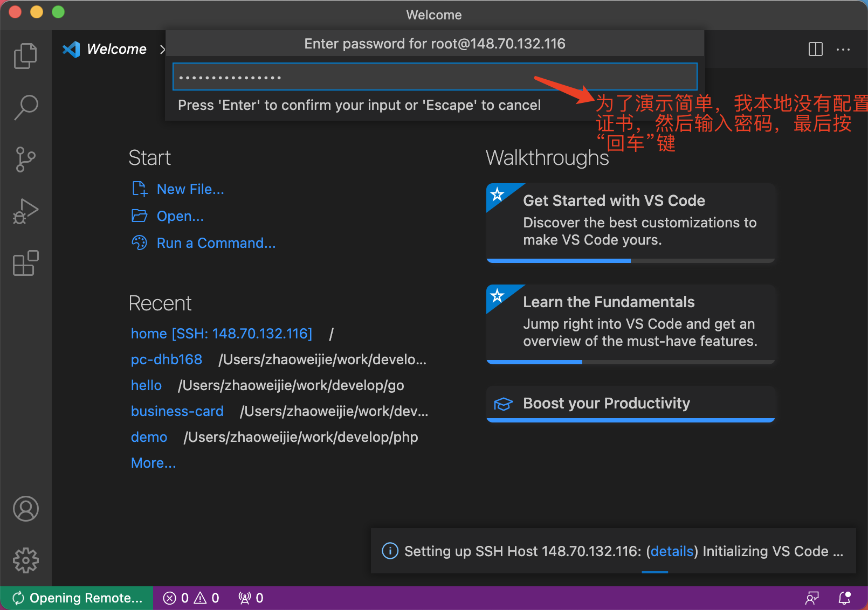This screenshot has height=610, width=868.
Task: Click the Boost your Productivity cap icon
Action: pos(503,404)
